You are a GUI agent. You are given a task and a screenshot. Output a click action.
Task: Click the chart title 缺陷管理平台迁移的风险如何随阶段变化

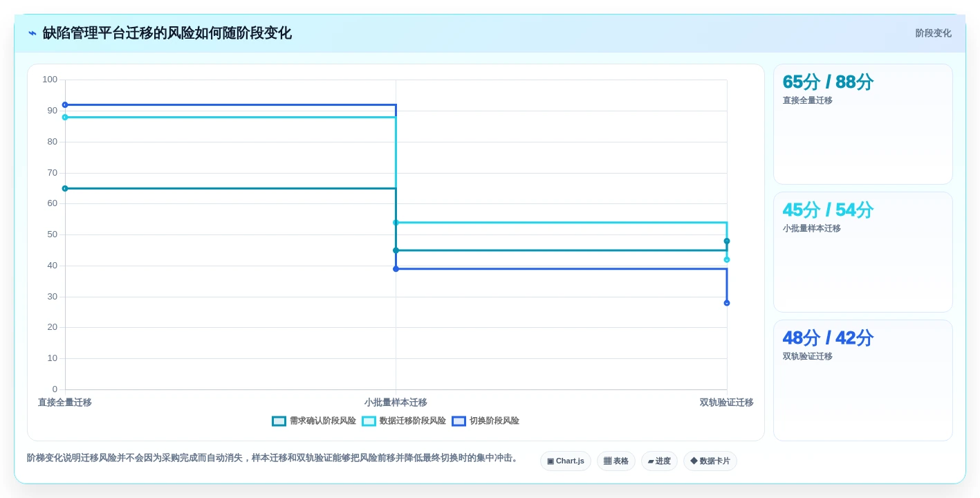point(167,33)
